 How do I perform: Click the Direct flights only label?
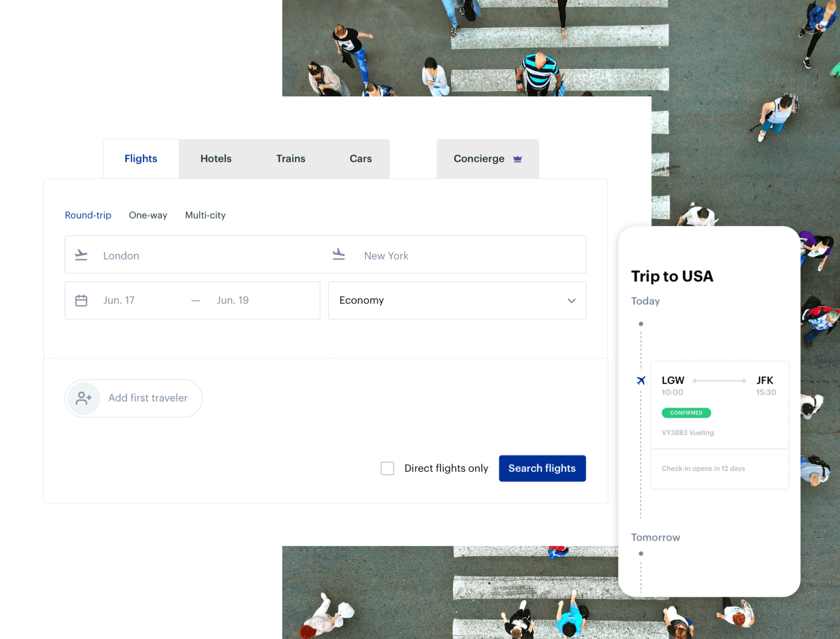(x=446, y=468)
